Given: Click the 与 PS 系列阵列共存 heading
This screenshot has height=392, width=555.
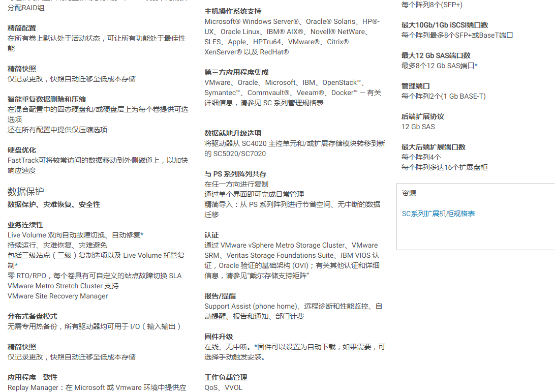Looking at the screenshot, I should [x=235, y=174].
